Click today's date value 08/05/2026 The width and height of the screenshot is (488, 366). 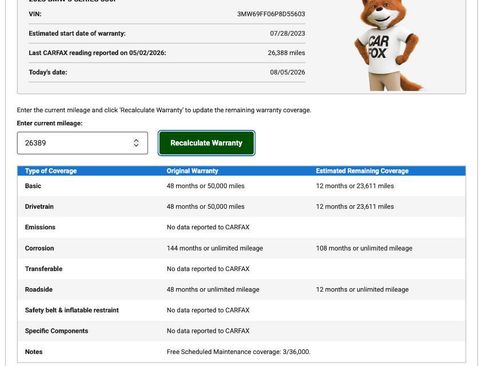[x=287, y=72]
